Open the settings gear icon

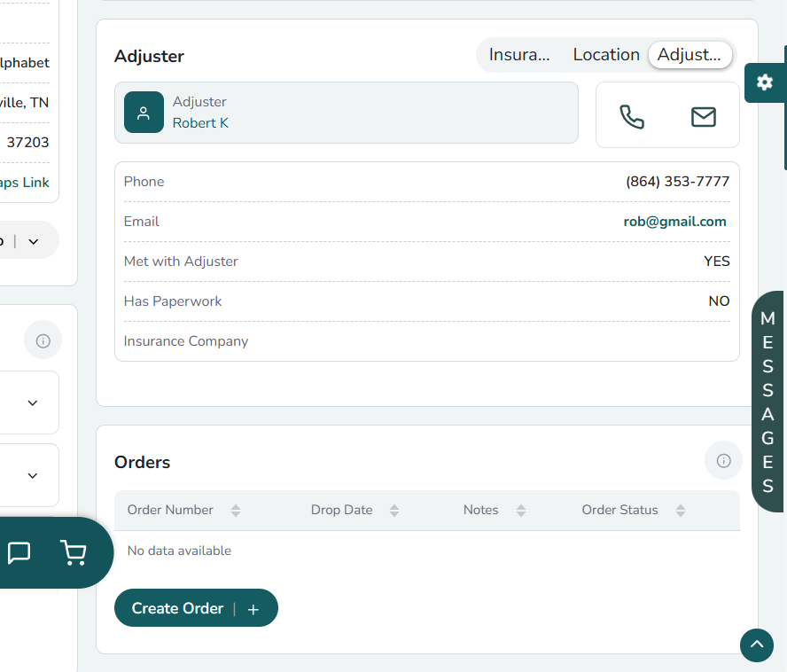point(764,82)
